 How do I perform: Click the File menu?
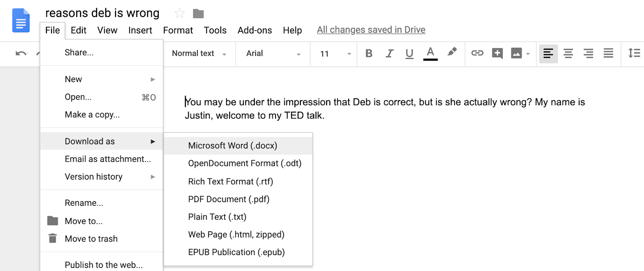(x=52, y=30)
